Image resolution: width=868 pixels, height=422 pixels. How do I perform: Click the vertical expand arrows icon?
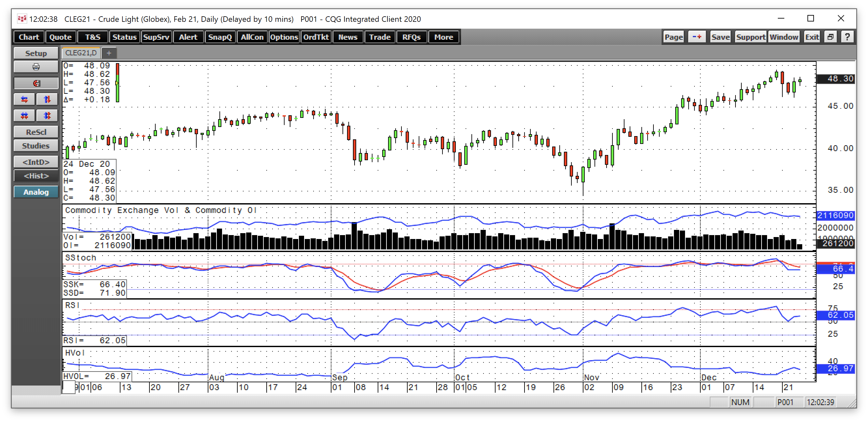(47, 99)
